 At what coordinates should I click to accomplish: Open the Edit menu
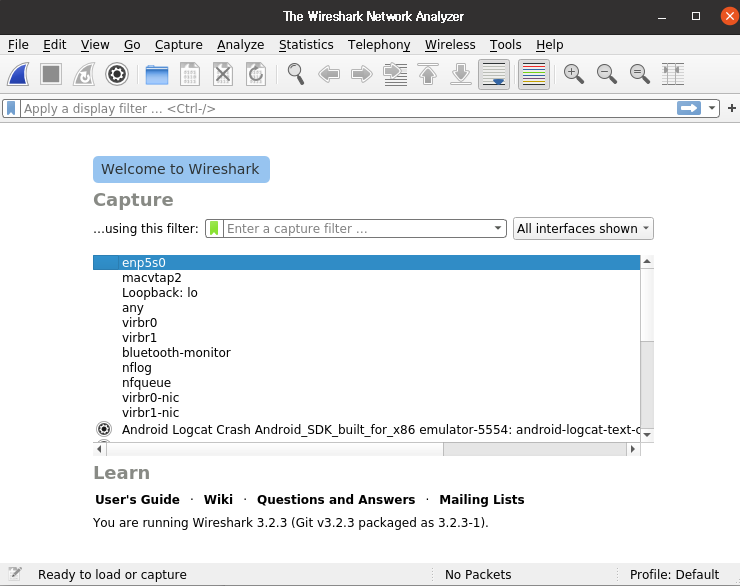coord(55,45)
